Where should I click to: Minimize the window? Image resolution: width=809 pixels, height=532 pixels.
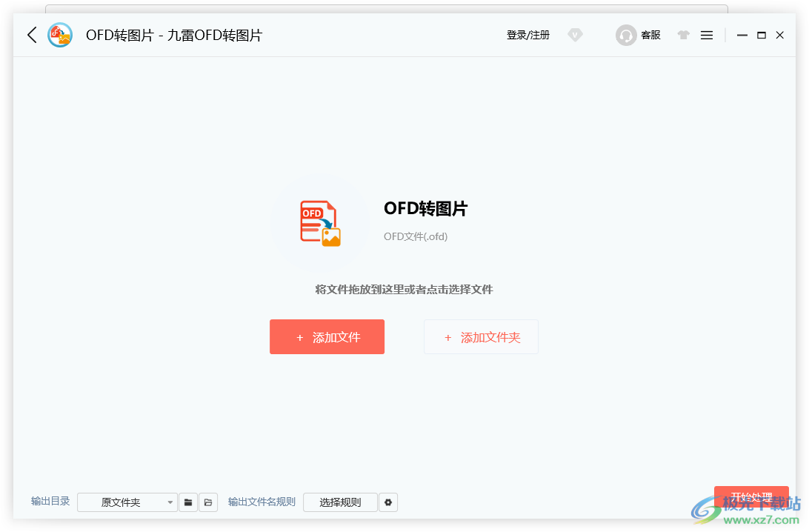click(742, 35)
